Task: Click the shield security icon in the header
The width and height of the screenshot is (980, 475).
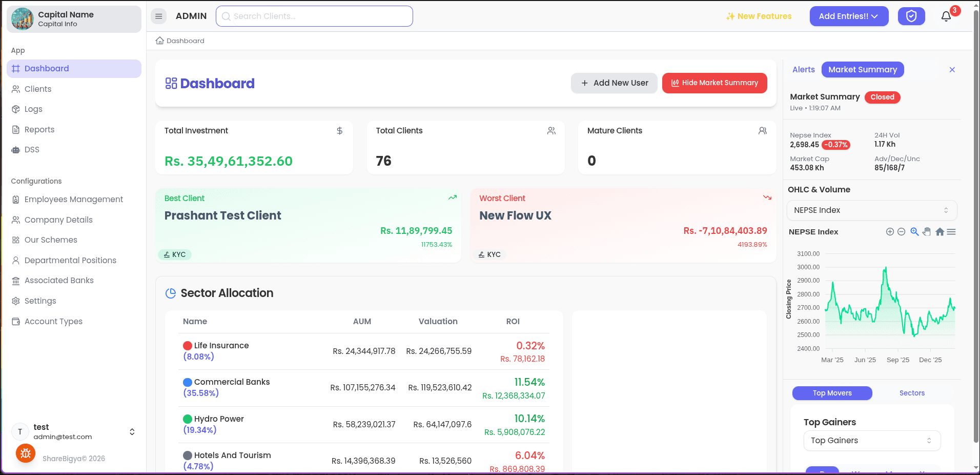Action: [911, 16]
